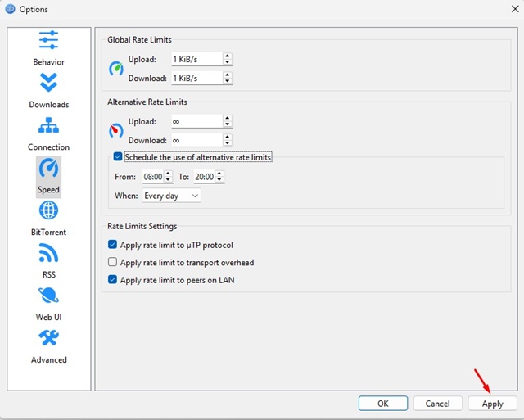Enable Apply rate limit to transport overhead

[113, 263]
